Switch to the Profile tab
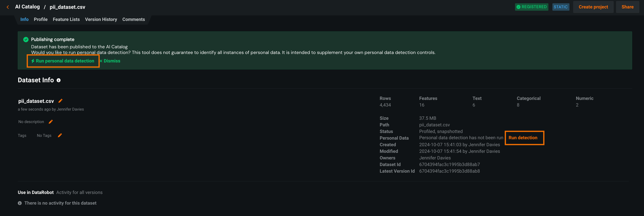This screenshot has height=216, width=644. click(x=40, y=19)
